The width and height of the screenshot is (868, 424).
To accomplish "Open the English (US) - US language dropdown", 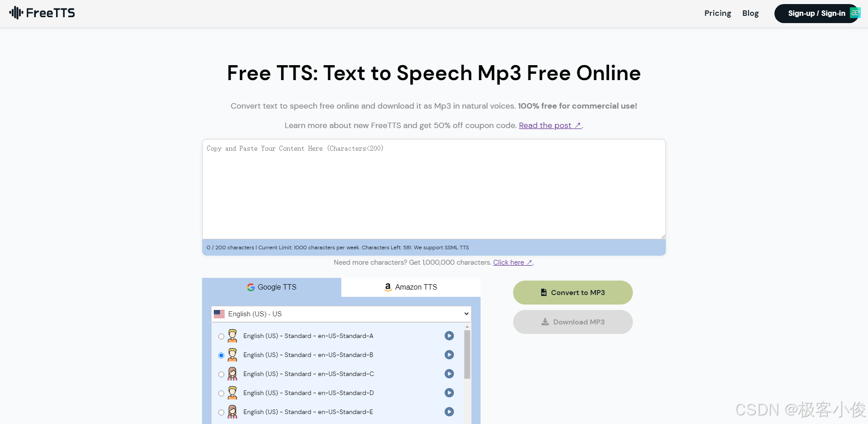I will pyautogui.click(x=341, y=314).
